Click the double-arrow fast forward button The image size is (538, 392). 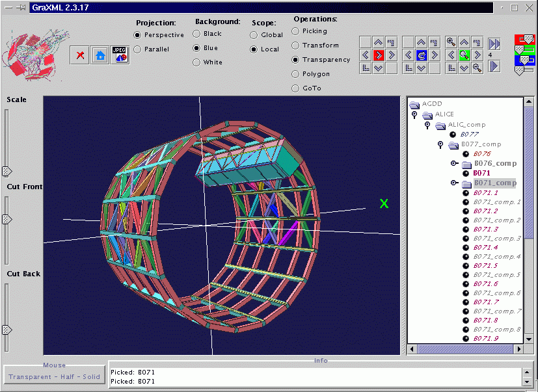coord(494,44)
